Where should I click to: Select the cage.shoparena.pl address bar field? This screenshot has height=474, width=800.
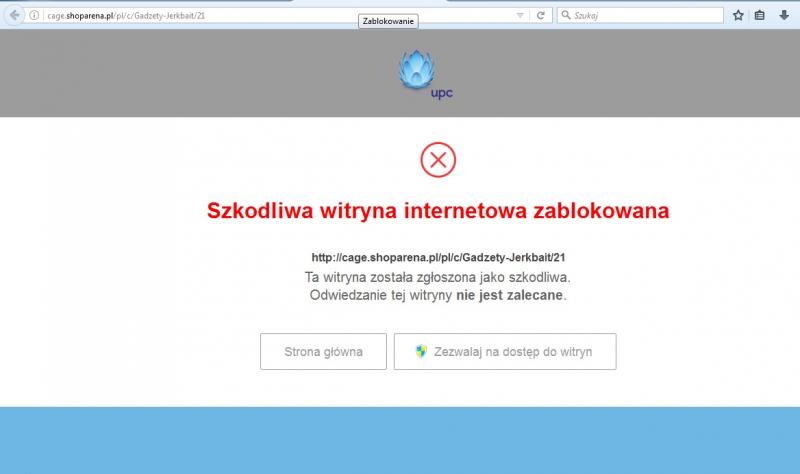tap(270, 16)
